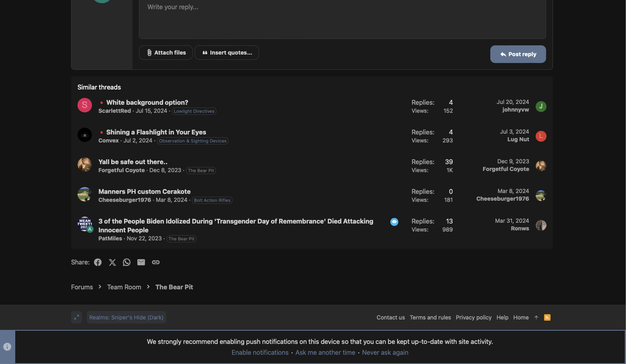
Task: Click into the Write your reply field
Action: coord(342,18)
